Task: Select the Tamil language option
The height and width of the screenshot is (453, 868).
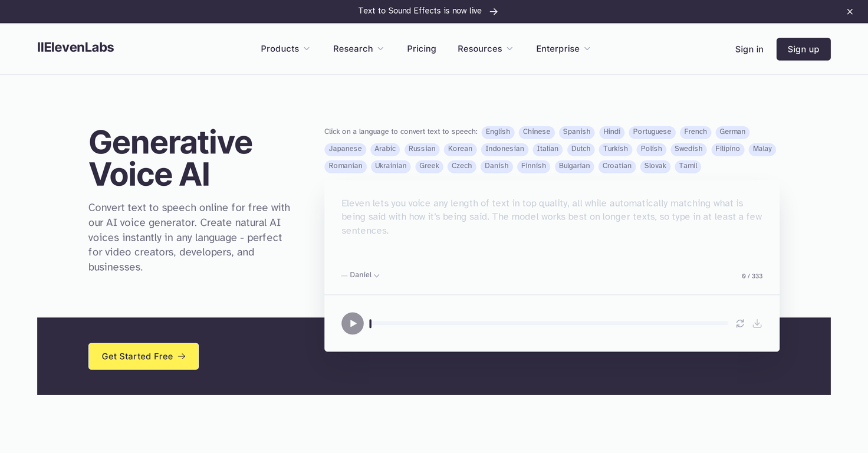Action: (x=688, y=166)
